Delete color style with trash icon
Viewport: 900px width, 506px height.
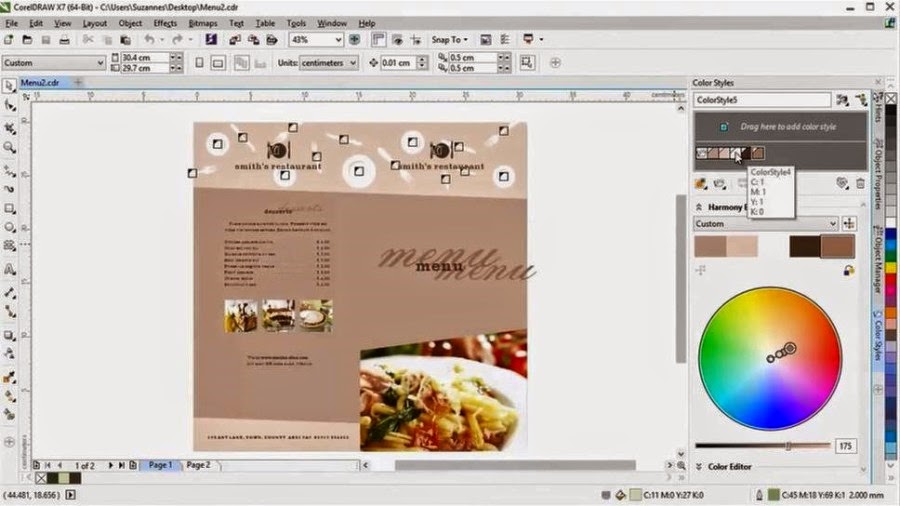point(860,184)
